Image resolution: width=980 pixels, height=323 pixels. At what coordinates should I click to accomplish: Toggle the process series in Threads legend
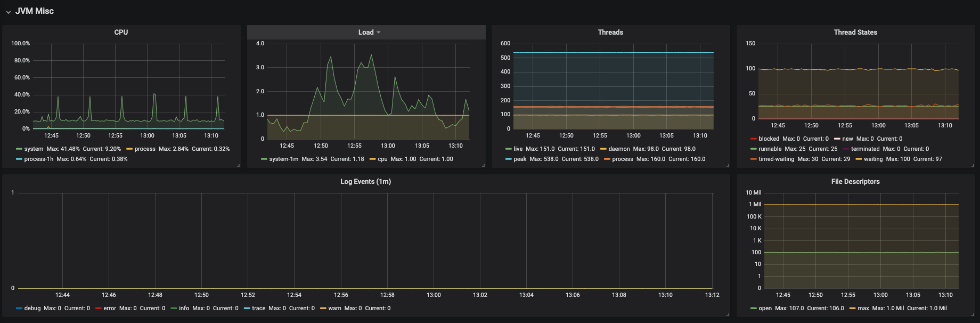pyautogui.click(x=623, y=159)
